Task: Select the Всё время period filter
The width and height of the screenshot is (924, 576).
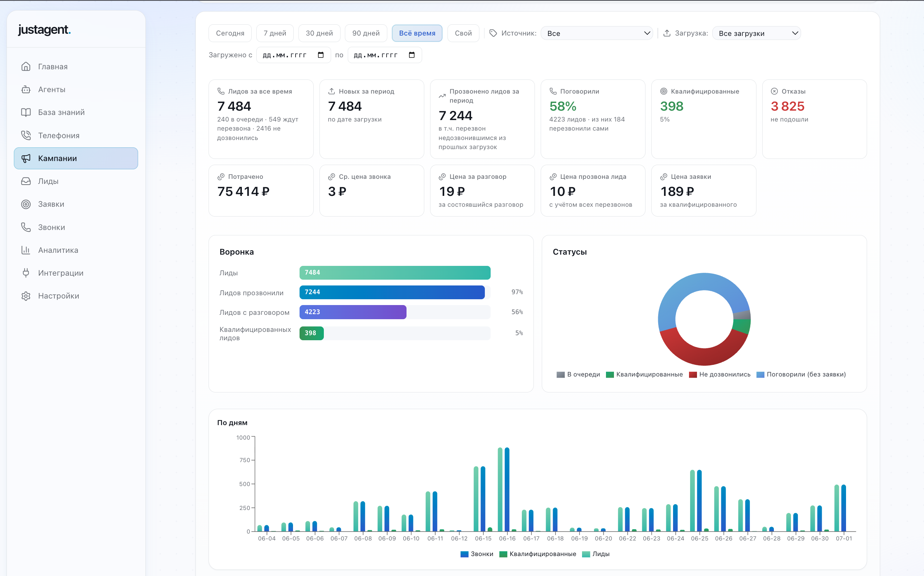Action: coord(417,33)
